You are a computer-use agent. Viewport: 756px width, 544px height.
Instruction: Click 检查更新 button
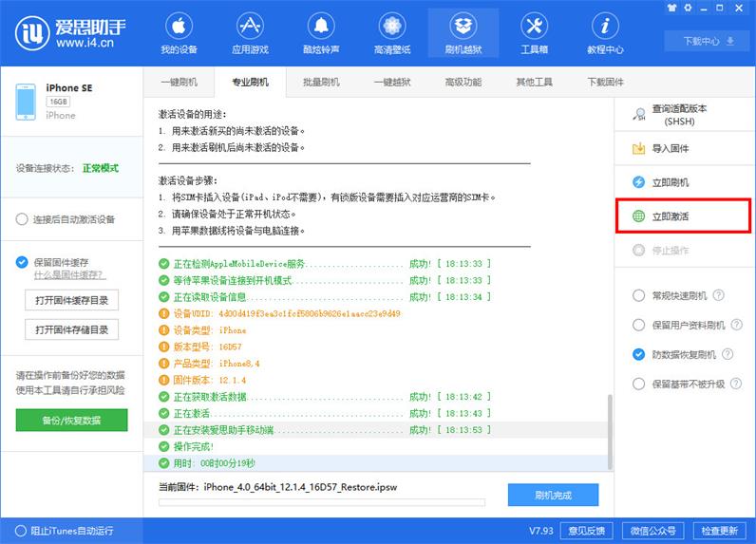719,531
